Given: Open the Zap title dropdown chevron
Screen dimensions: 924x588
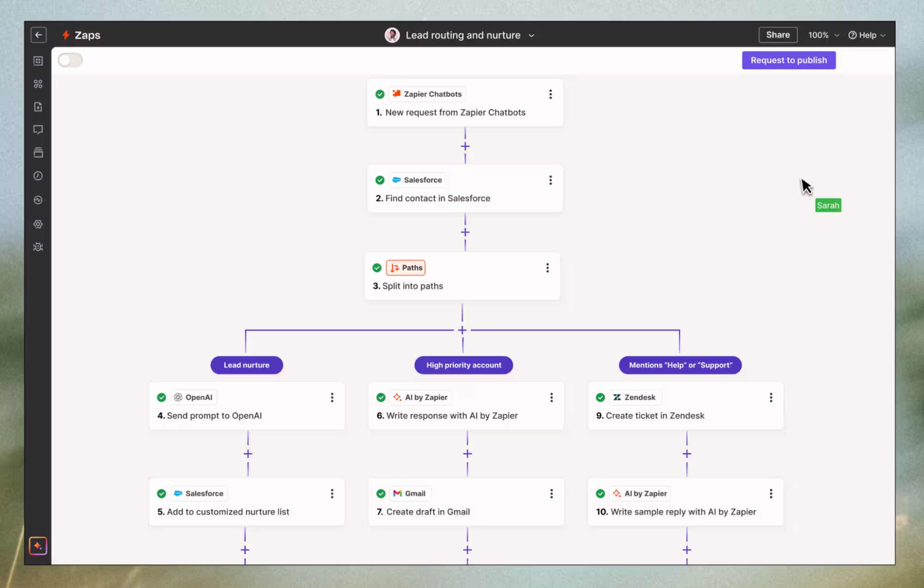Looking at the screenshot, I should coord(532,36).
